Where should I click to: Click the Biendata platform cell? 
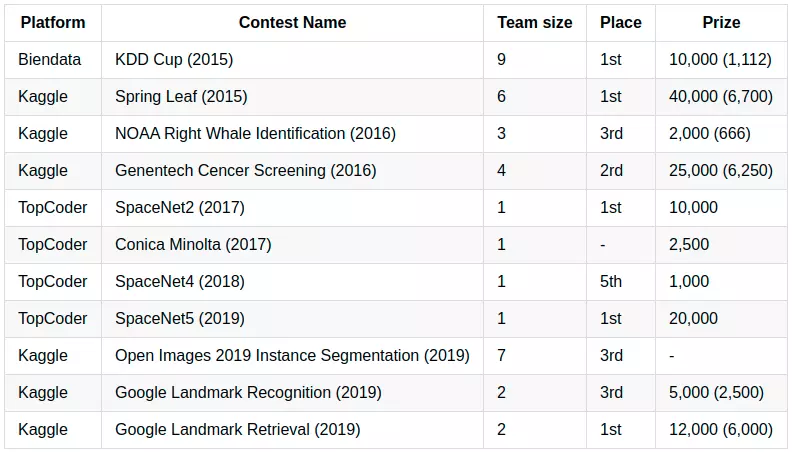[46, 60]
